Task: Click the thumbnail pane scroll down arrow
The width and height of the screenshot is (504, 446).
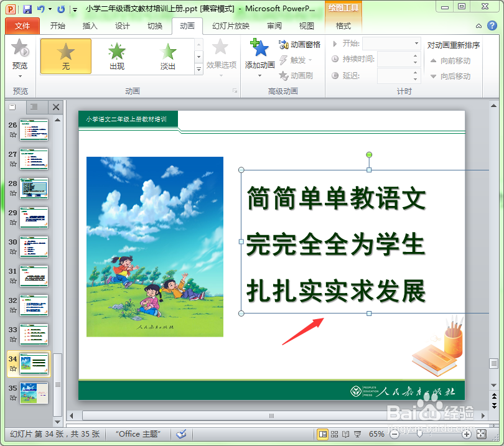Action: point(57,422)
